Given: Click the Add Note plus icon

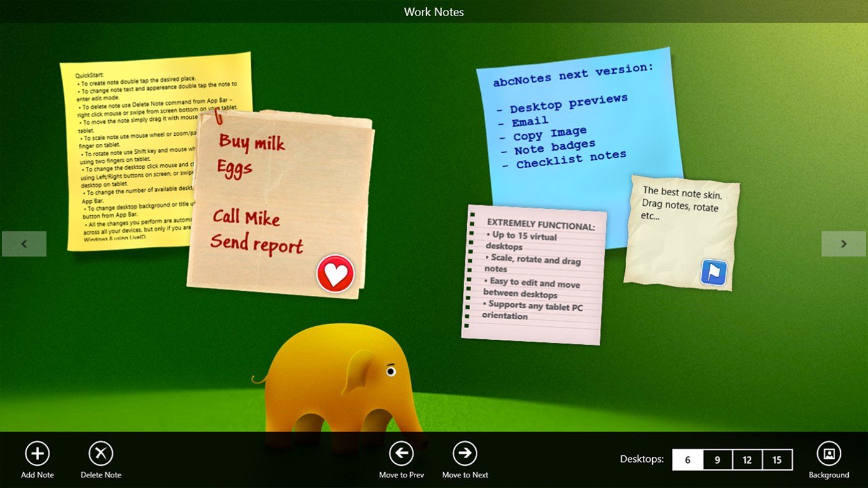Looking at the screenshot, I should point(37,453).
